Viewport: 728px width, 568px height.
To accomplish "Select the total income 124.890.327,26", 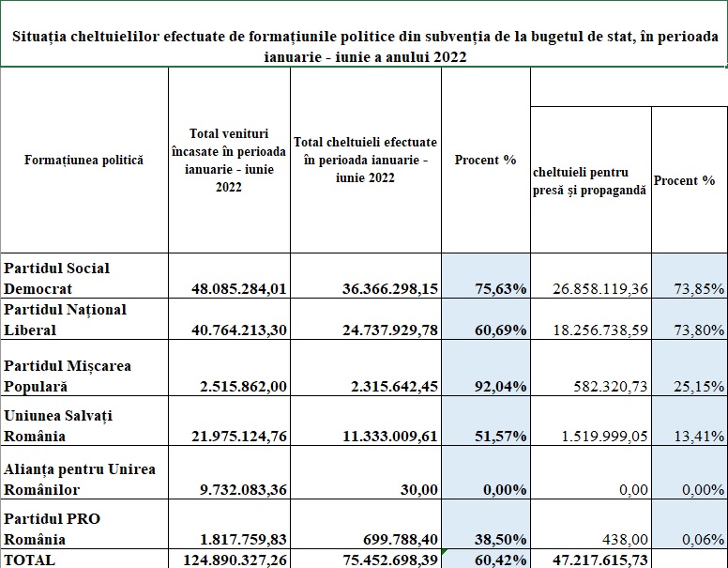I will [229, 560].
